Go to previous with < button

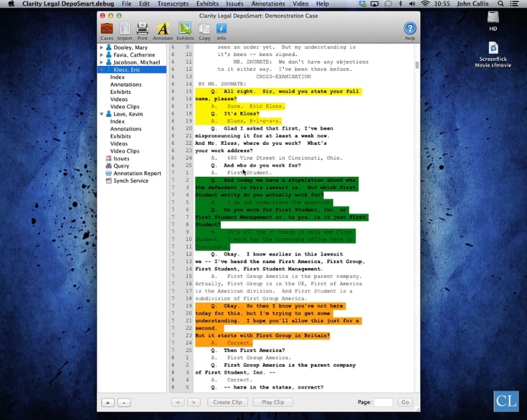click(178, 402)
